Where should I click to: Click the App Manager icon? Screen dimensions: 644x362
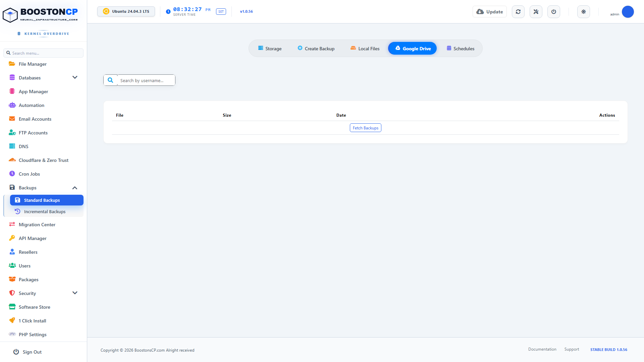(x=12, y=91)
